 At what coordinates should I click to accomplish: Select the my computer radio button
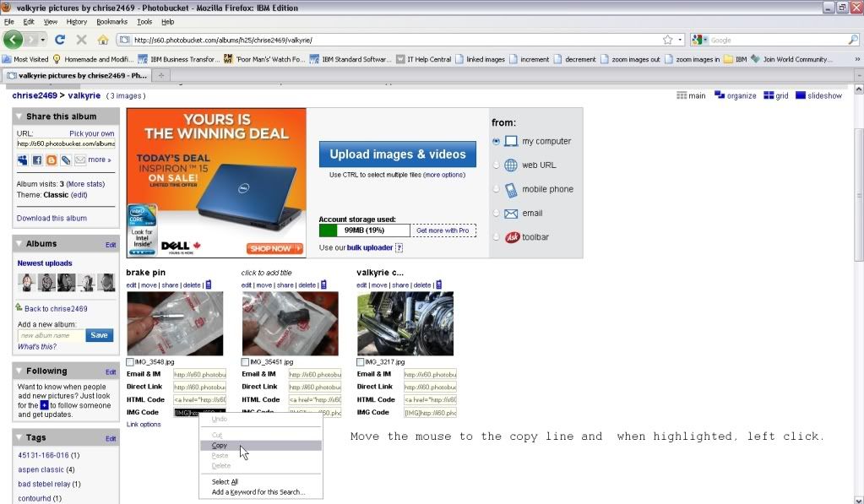click(496, 141)
